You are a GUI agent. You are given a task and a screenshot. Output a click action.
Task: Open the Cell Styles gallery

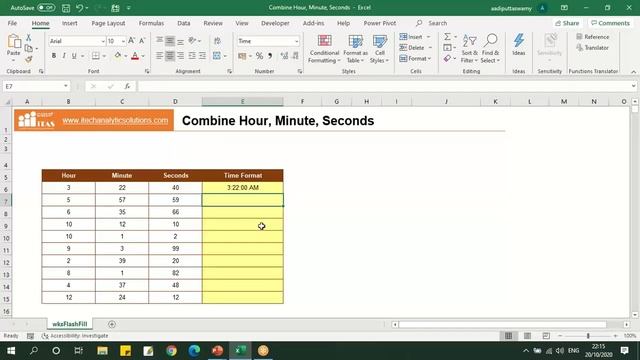pos(380,49)
